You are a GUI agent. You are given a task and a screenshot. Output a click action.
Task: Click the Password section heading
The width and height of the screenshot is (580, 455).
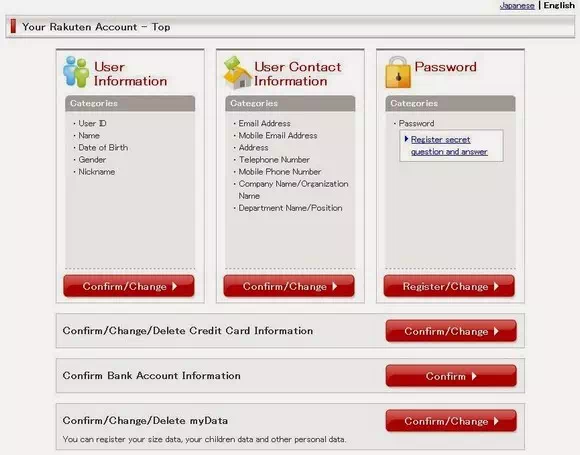coord(445,67)
